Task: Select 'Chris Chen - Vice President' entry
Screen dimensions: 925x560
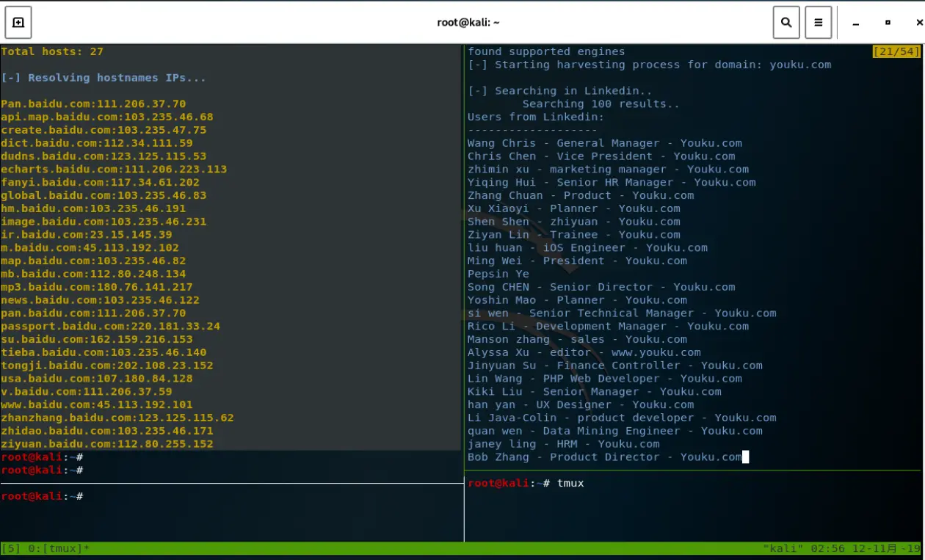Action: point(601,156)
